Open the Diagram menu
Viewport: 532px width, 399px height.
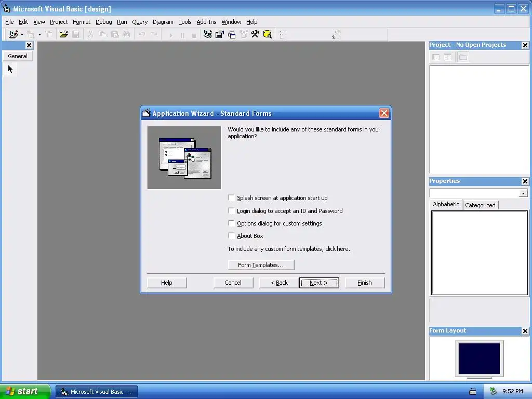pyautogui.click(x=163, y=22)
